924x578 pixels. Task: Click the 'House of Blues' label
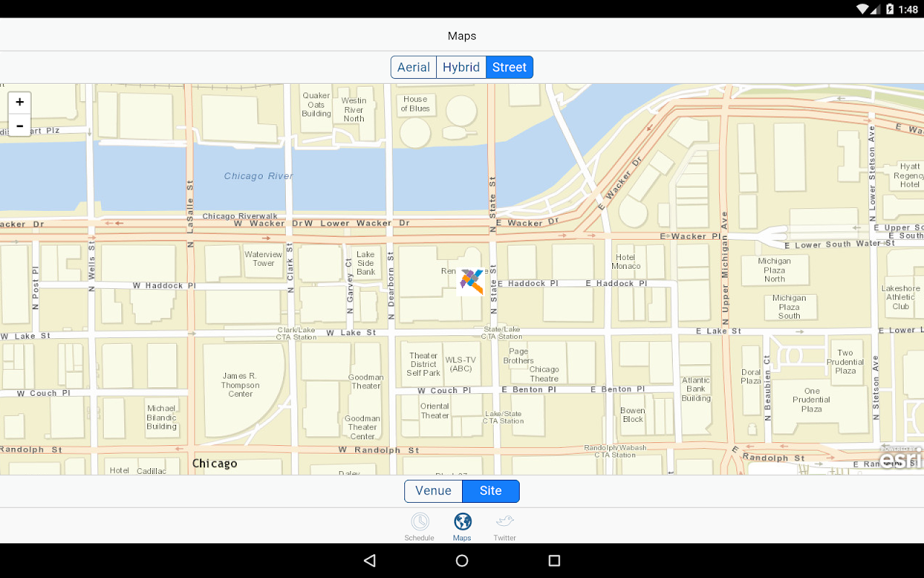(x=415, y=104)
